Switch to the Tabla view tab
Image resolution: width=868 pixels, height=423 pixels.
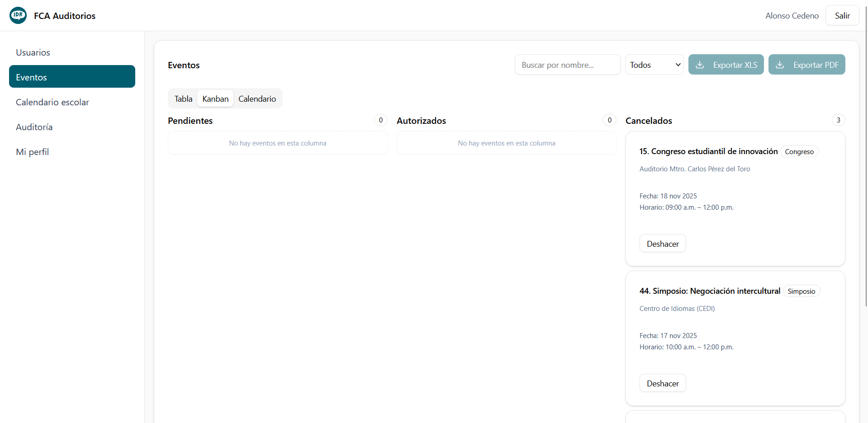click(183, 99)
